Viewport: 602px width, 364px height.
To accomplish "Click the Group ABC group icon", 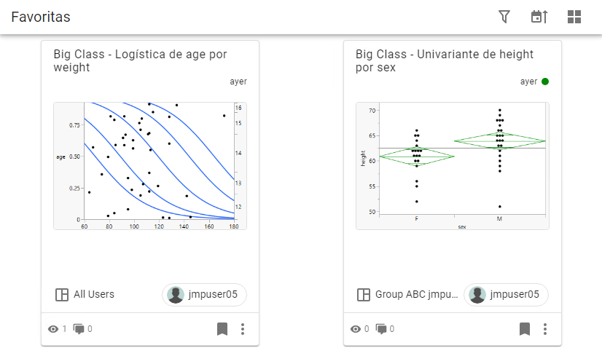I will 364,295.
